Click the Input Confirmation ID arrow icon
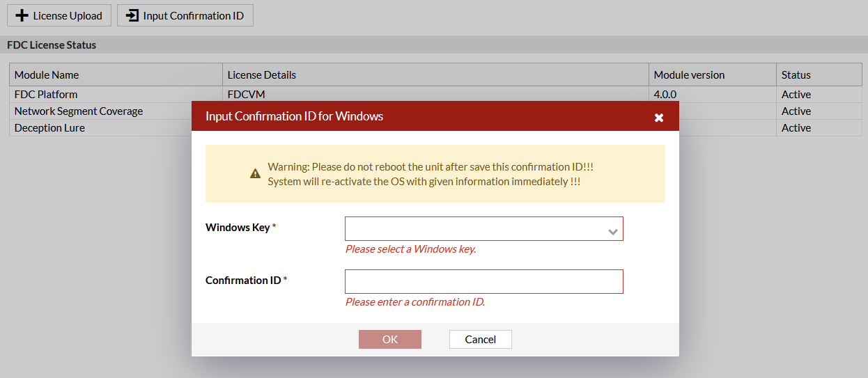Viewport: 868px width, 378px height. tap(132, 15)
